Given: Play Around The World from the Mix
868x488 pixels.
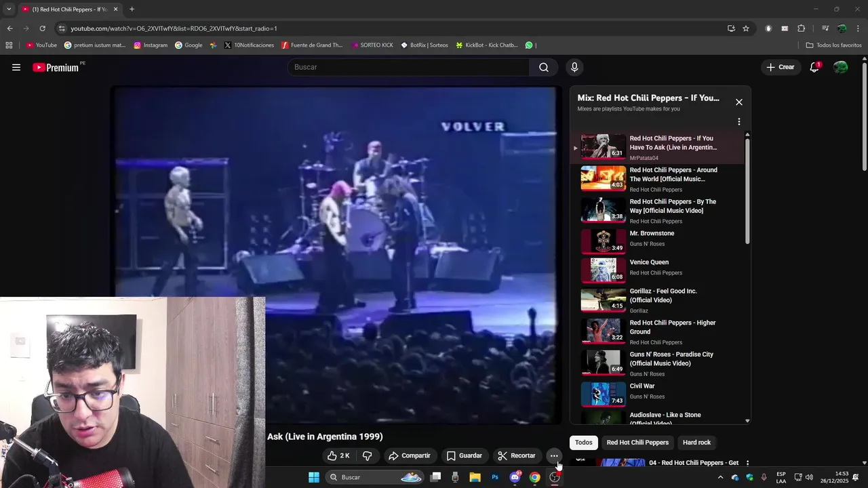Looking at the screenshot, I should pyautogui.click(x=658, y=179).
